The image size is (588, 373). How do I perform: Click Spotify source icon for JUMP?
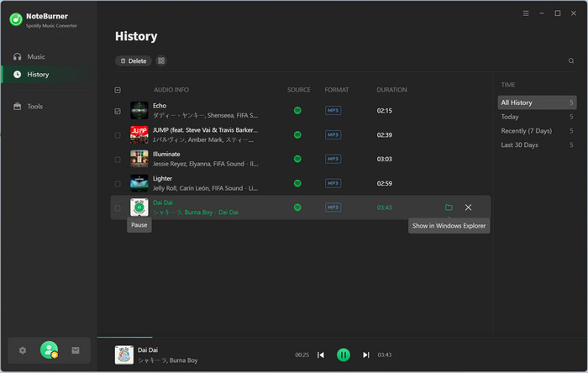(x=297, y=135)
